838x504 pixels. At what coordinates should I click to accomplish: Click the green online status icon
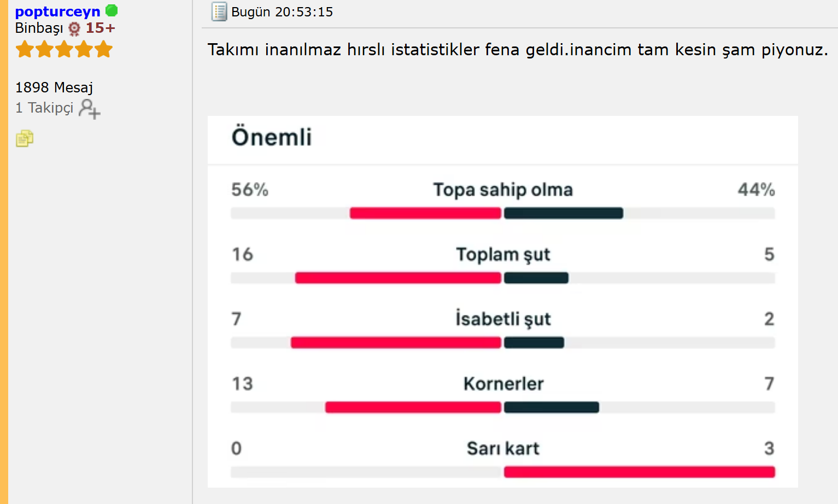pyautogui.click(x=112, y=10)
